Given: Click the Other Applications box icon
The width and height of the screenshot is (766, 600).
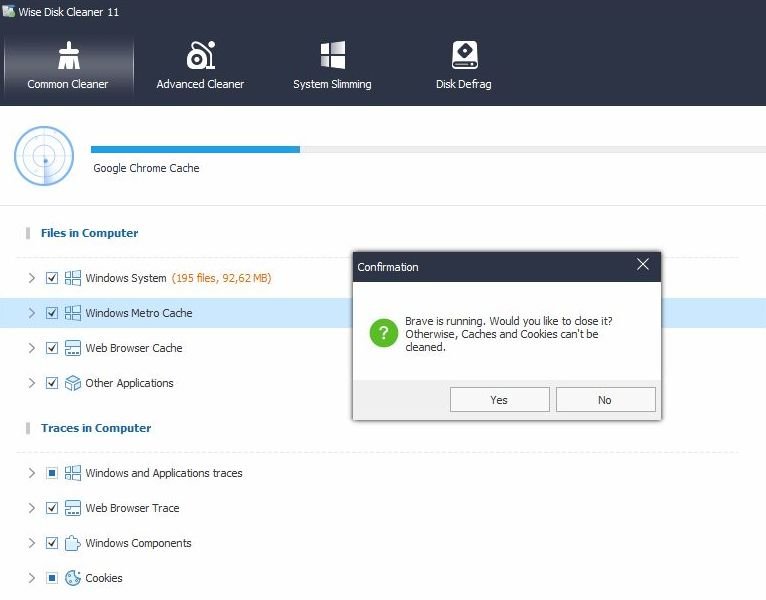Looking at the screenshot, I should click(x=73, y=383).
